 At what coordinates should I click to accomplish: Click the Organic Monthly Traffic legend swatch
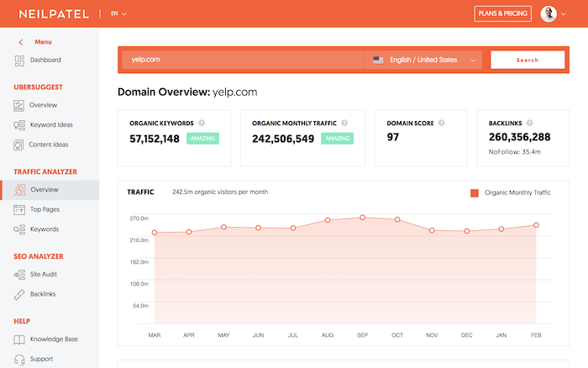[x=475, y=193]
